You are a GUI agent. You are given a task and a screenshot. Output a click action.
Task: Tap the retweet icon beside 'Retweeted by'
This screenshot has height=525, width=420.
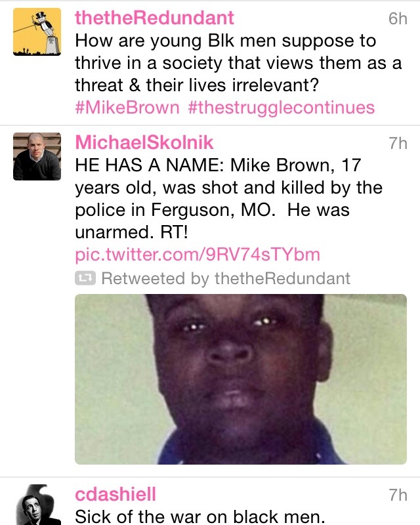[85, 278]
